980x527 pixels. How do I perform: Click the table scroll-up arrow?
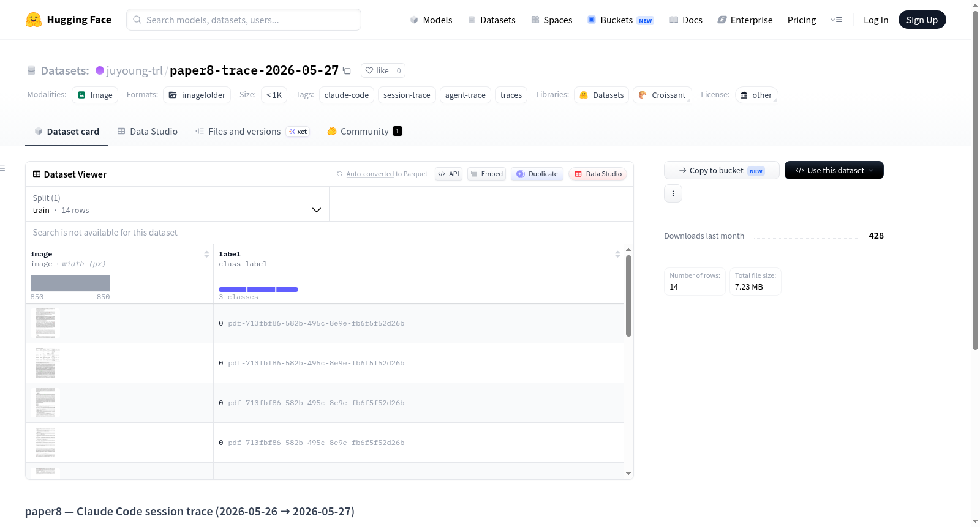628,250
